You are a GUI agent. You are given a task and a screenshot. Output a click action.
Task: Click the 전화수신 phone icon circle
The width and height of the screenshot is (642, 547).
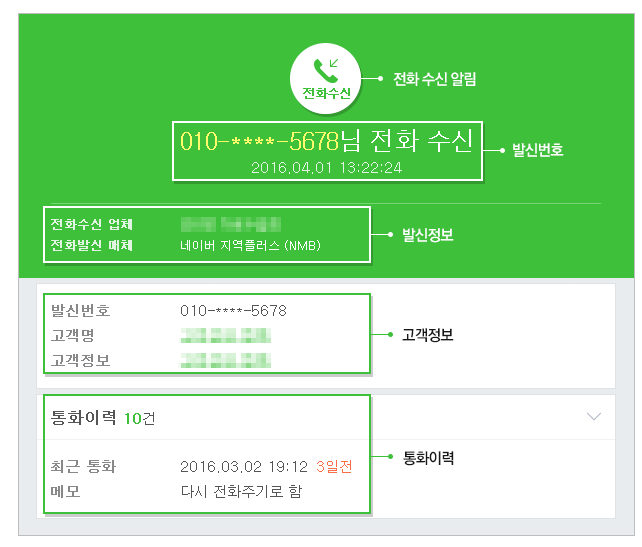pyautogui.click(x=326, y=79)
